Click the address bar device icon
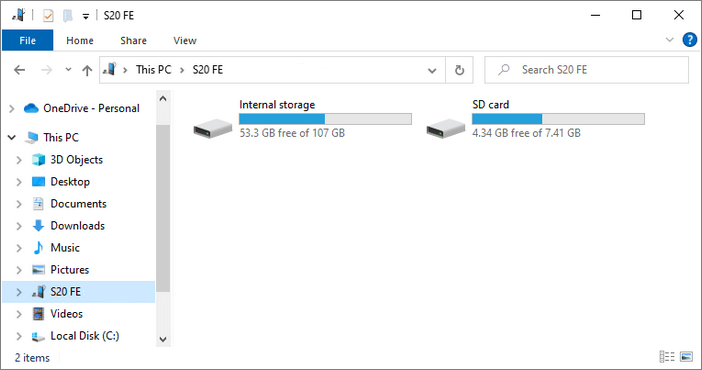This screenshot has width=702, height=370. (110, 69)
